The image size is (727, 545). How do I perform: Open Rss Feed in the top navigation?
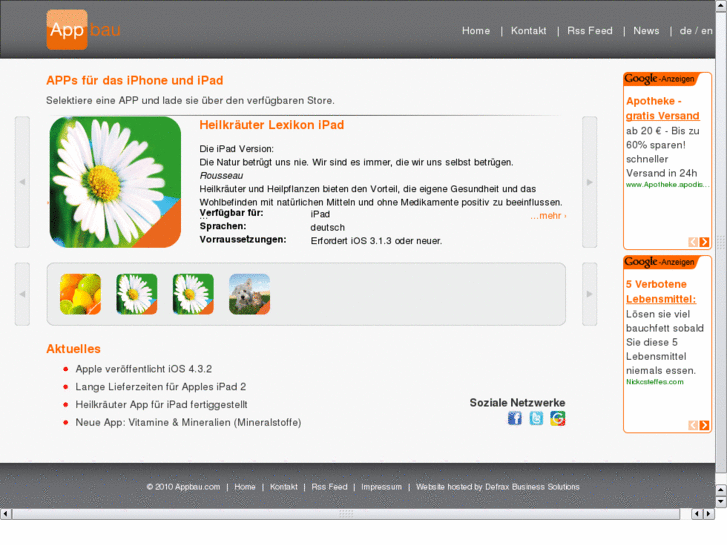point(590,31)
